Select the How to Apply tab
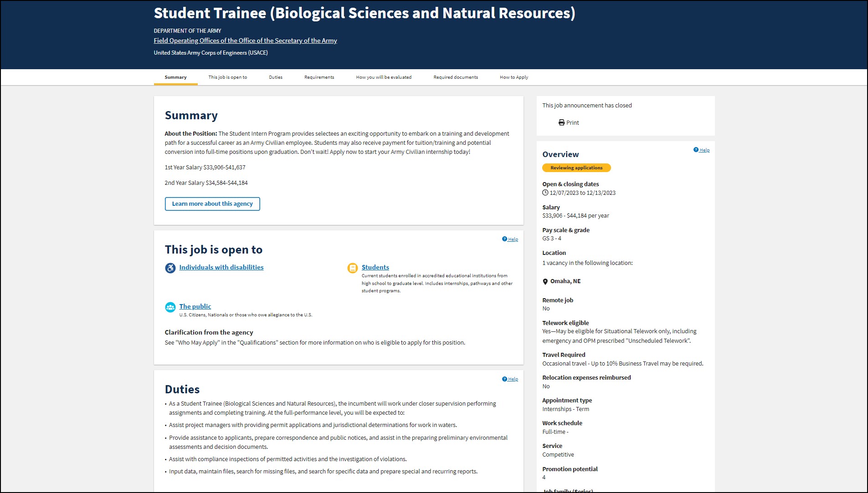 point(514,77)
